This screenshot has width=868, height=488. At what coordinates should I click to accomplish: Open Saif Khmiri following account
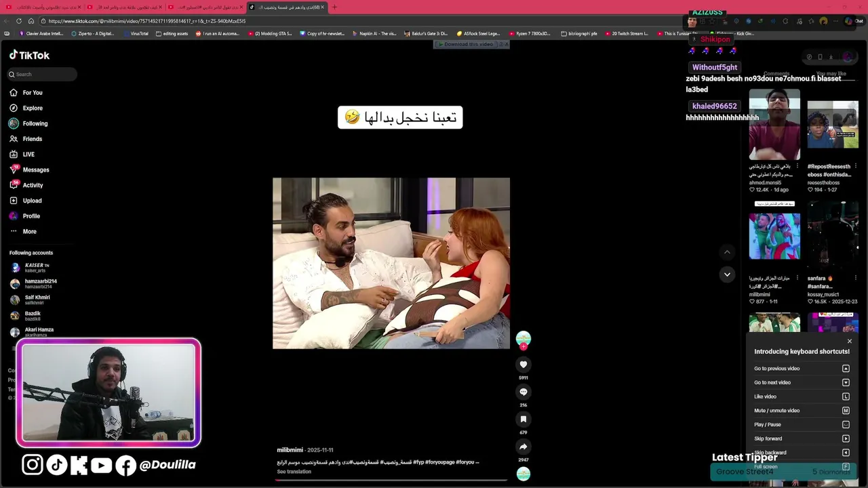(31, 300)
